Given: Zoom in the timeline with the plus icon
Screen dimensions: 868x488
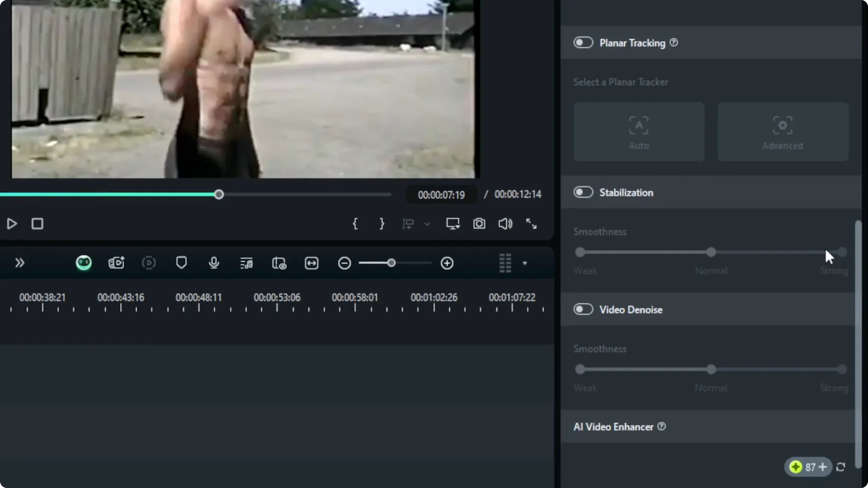Looking at the screenshot, I should coord(447,263).
